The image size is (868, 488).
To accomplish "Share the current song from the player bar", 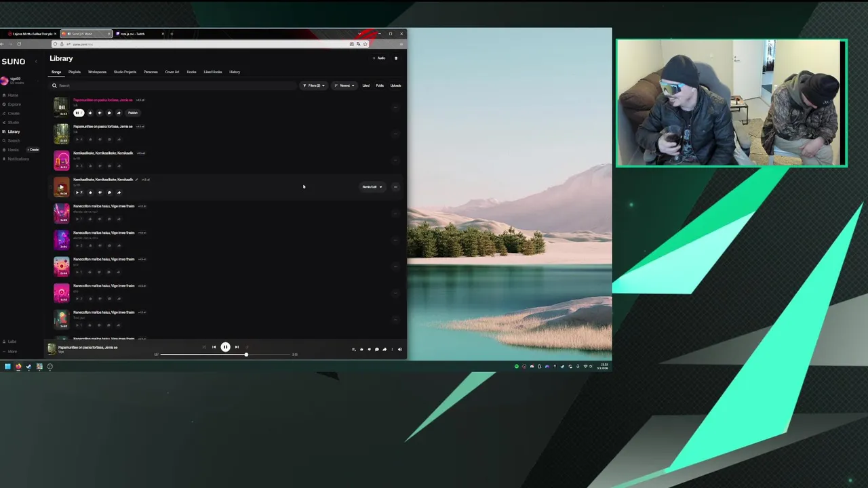I will [384, 349].
